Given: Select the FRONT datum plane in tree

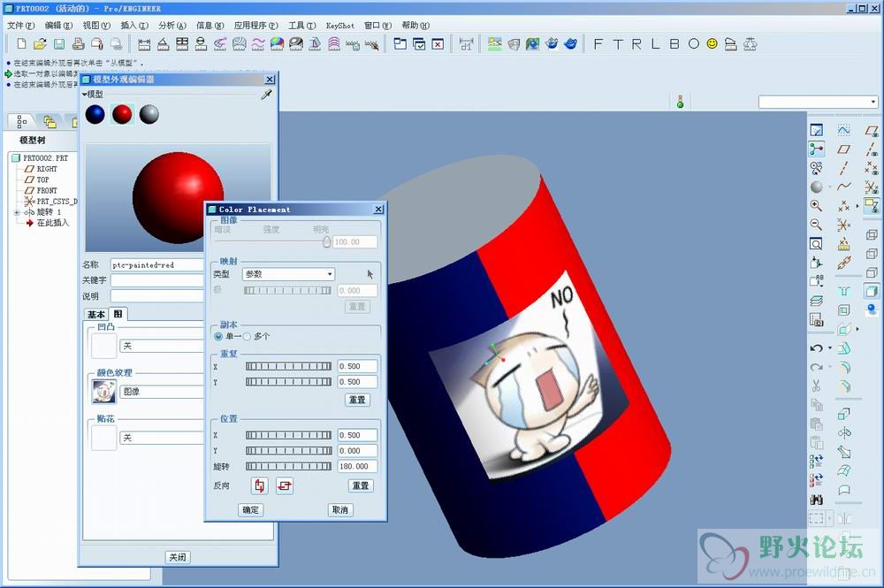Looking at the screenshot, I should (x=42, y=191).
